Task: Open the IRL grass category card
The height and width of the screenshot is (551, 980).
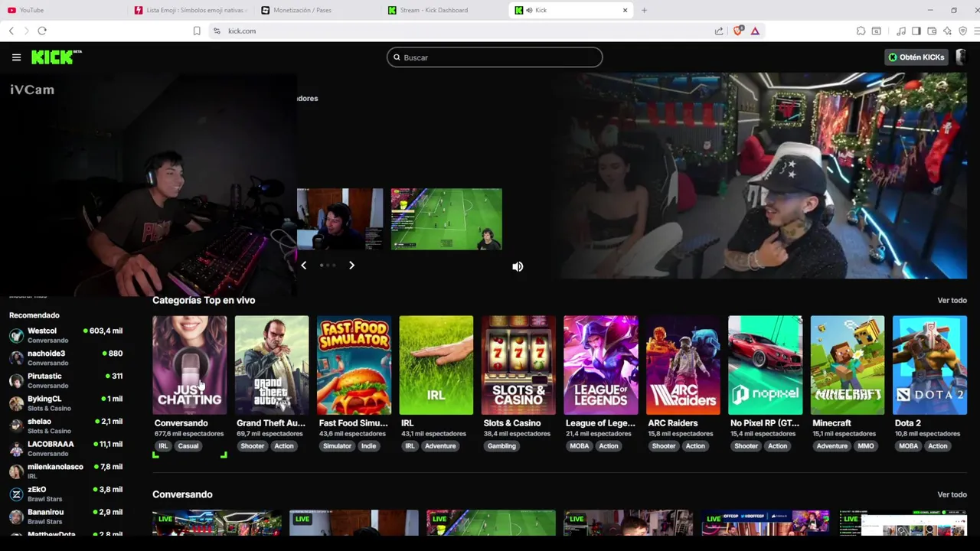Action: pyautogui.click(x=436, y=365)
